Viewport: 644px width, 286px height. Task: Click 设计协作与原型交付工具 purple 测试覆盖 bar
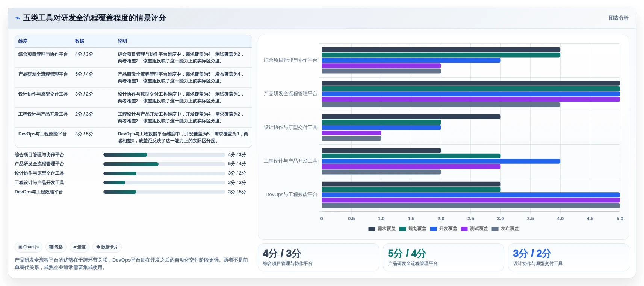pos(351,133)
